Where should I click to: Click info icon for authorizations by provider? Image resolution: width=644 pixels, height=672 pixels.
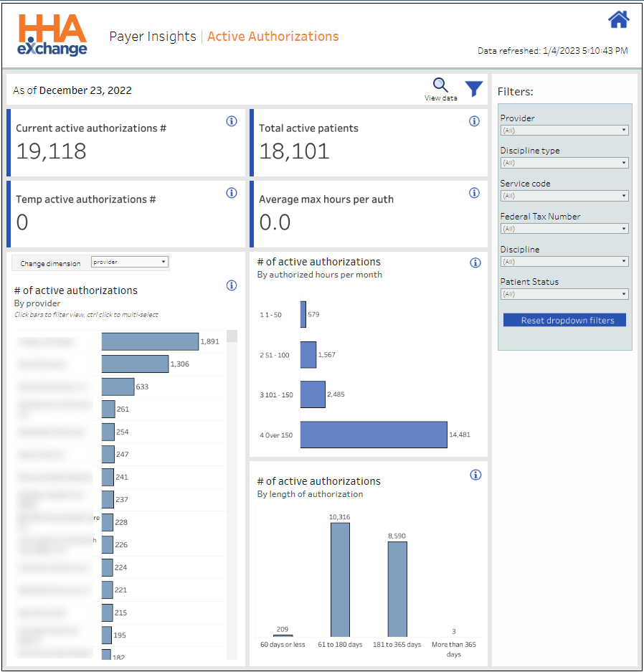coord(232,285)
